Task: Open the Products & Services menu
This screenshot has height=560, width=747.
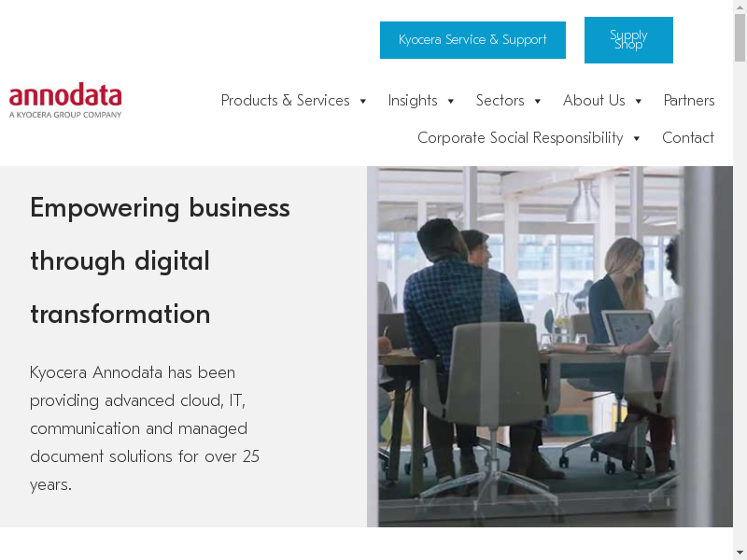Action: click(285, 101)
